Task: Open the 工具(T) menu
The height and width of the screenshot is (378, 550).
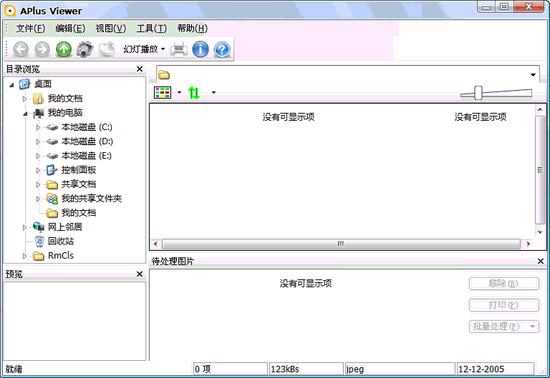Action: click(152, 28)
